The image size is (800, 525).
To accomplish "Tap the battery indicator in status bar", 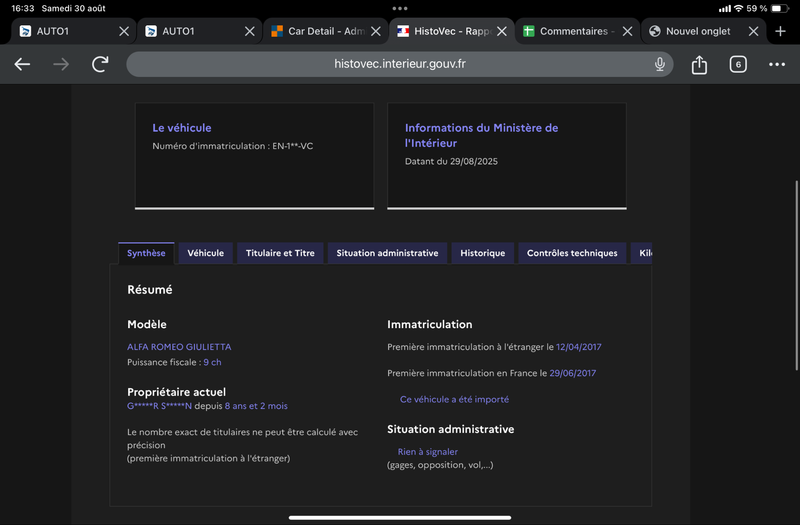I will coord(779,8).
